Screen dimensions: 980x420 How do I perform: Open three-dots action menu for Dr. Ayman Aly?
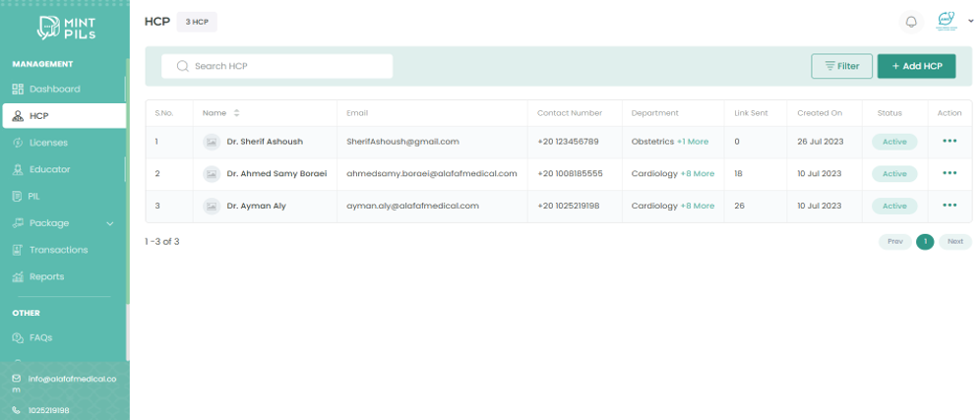(x=949, y=206)
